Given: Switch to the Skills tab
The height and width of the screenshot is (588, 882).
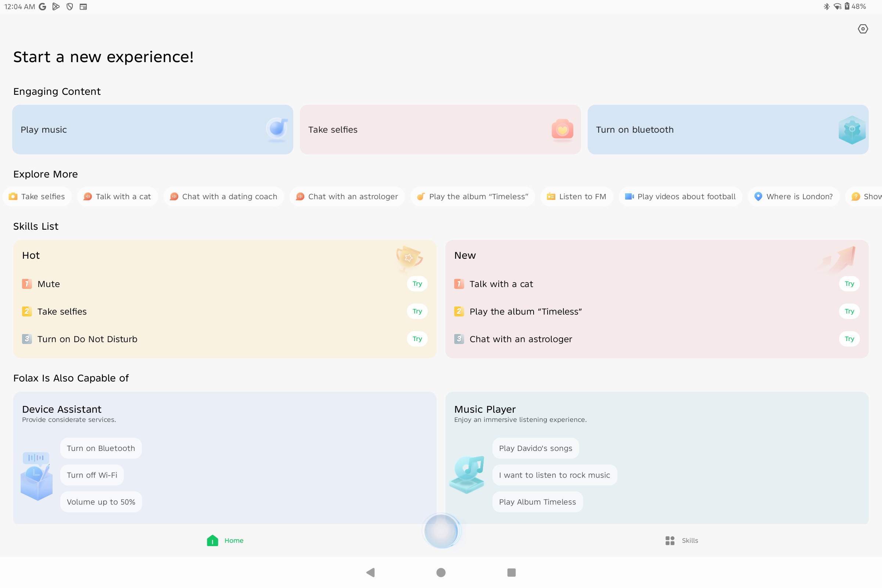Looking at the screenshot, I should click(681, 540).
